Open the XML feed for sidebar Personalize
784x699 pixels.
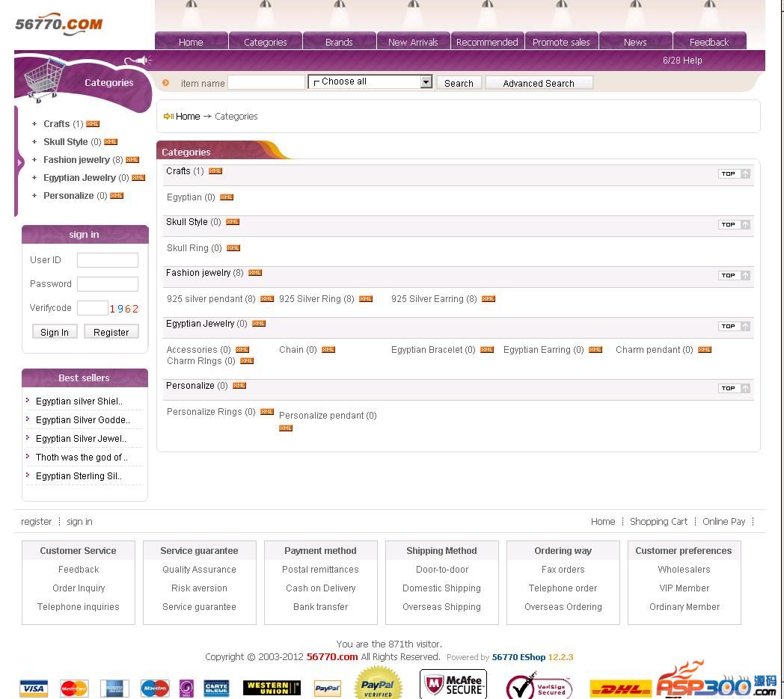pos(117,196)
